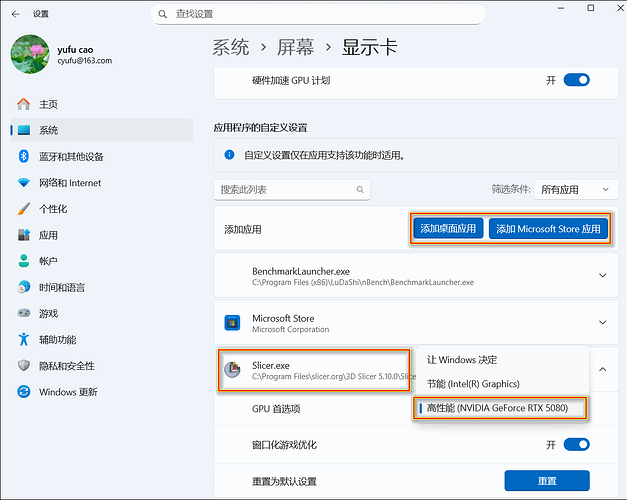This screenshot has height=500, width=627.
Task: Click 添加 Microsoft Store 应用 button
Action: click(x=548, y=228)
